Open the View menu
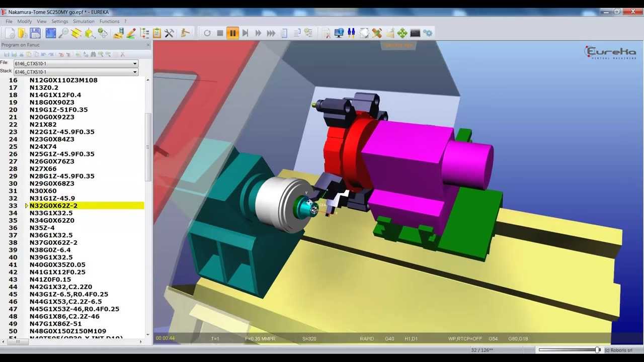 tap(42, 22)
